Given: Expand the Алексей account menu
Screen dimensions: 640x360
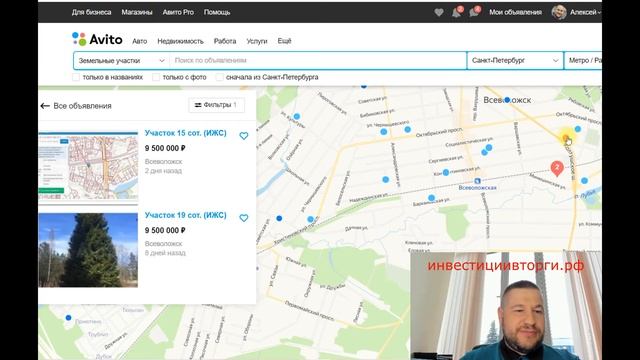Looking at the screenshot, I should (x=586, y=13).
